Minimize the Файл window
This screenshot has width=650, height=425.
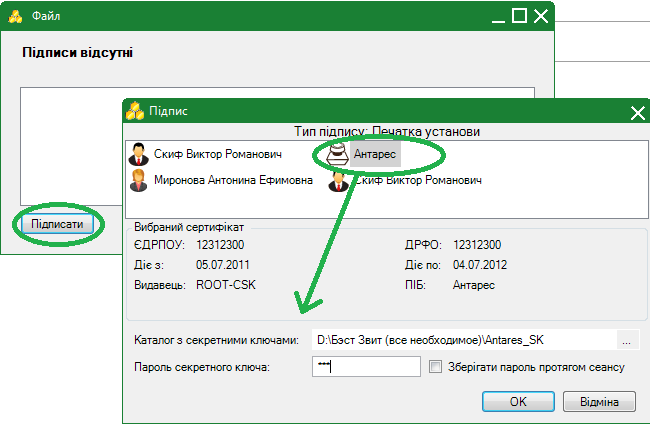(x=495, y=16)
